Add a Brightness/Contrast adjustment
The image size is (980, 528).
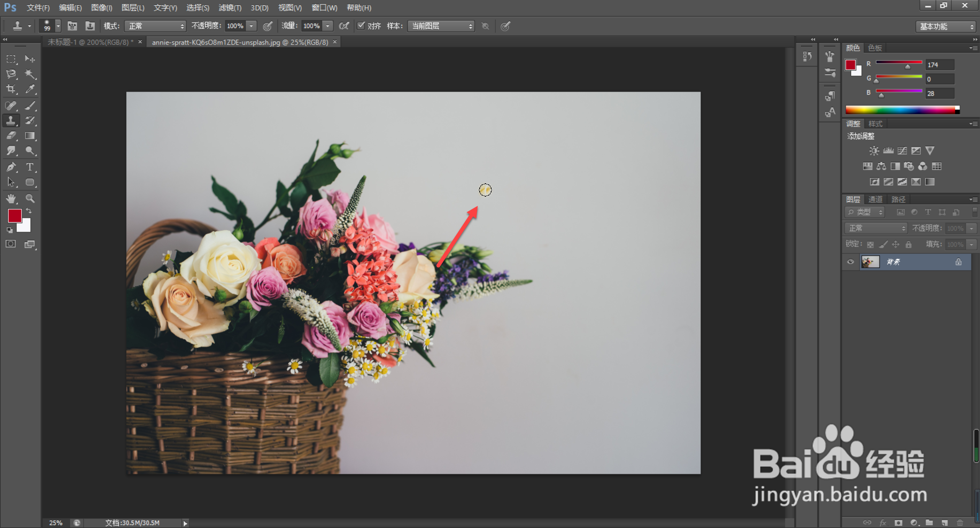tap(874, 151)
